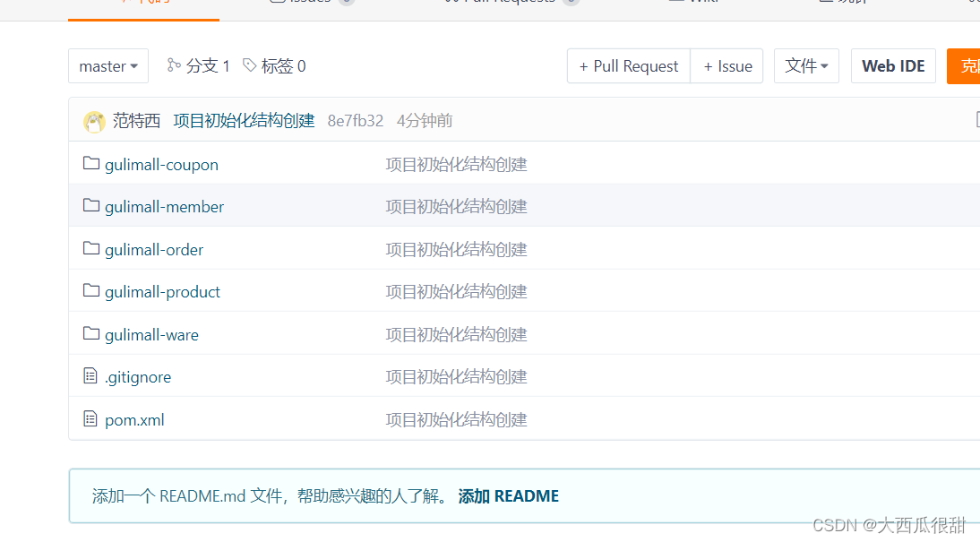Screen dimensions: 980x542
Task: Click folder icon of gulimall-product
Action: pos(91,290)
